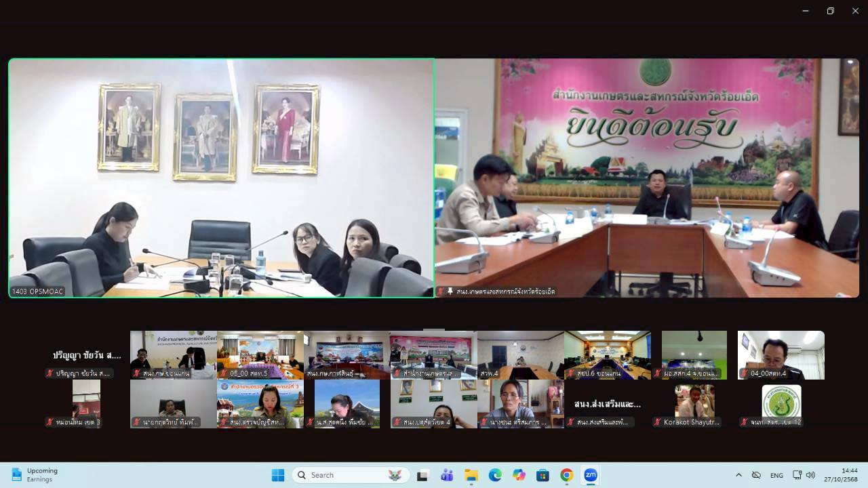Select the 05_00 สตท.5 participant thumbnail

point(260,354)
